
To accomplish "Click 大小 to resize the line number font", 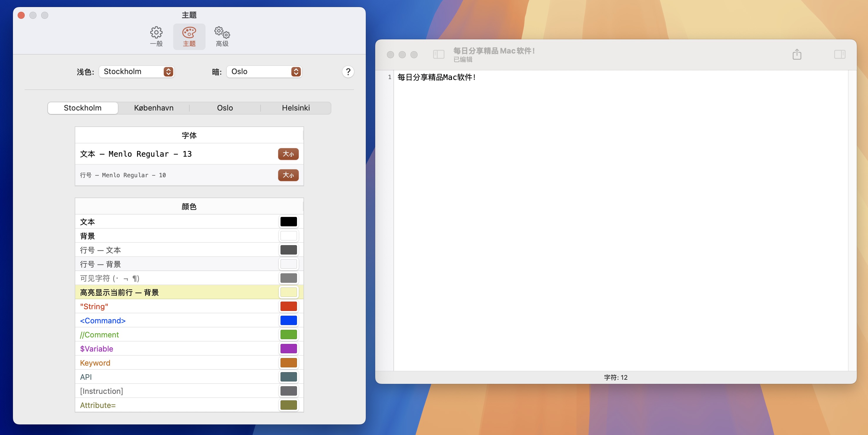I will tap(288, 175).
